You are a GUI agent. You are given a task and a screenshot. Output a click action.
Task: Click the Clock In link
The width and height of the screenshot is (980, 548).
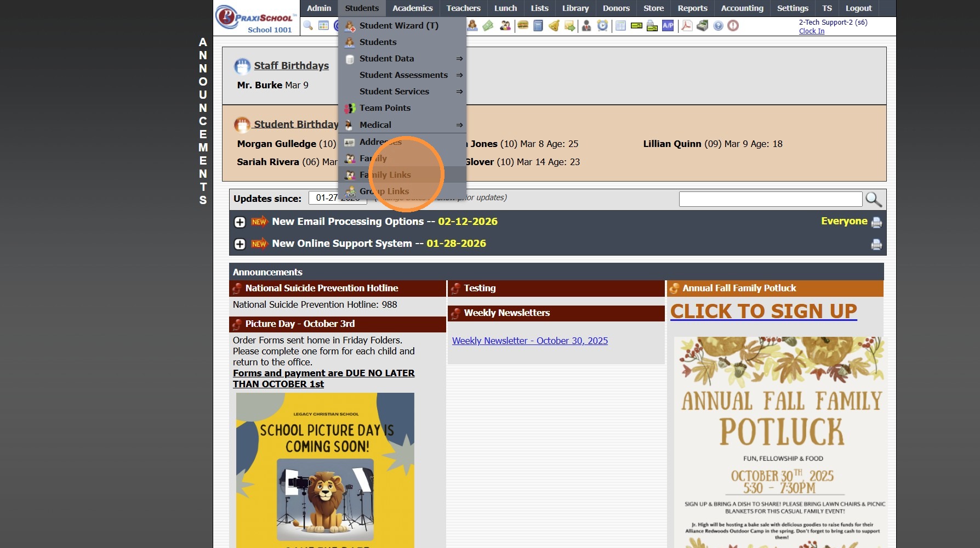(811, 31)
